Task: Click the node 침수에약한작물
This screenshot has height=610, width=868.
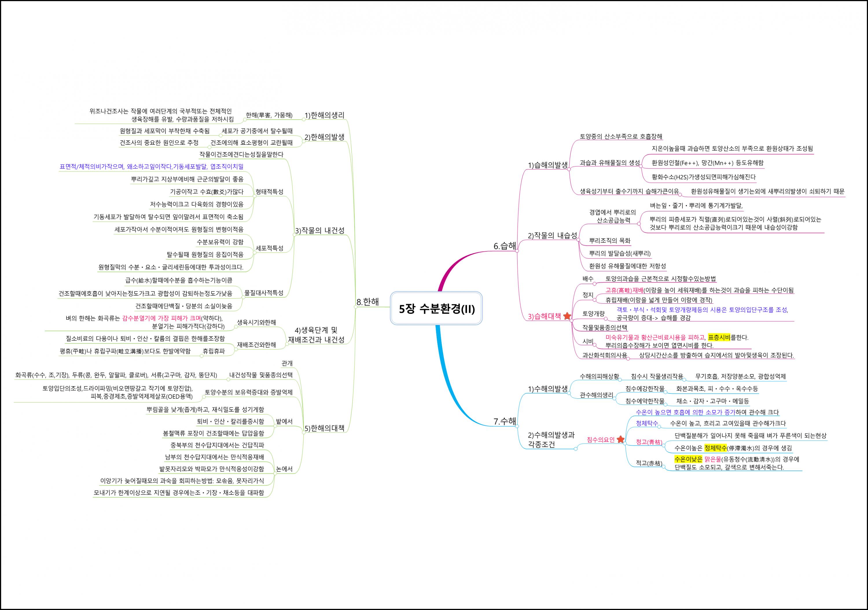Action: [645, 401]
